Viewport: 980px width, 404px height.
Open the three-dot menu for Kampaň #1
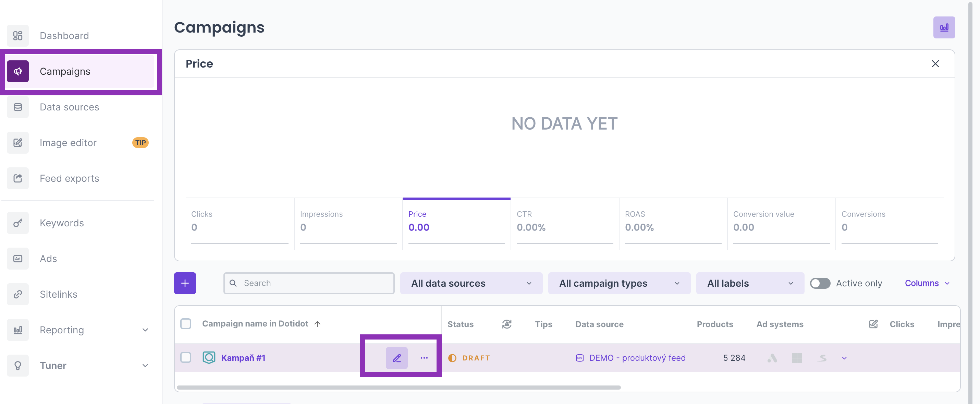[x=424, y=358]
